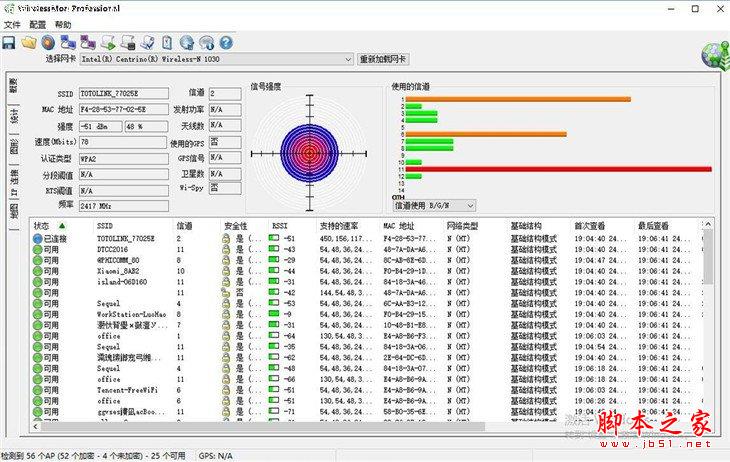Click the globe with info badge icon
The height and width of the screenshot is (462, 730).
tap(206, 43)
